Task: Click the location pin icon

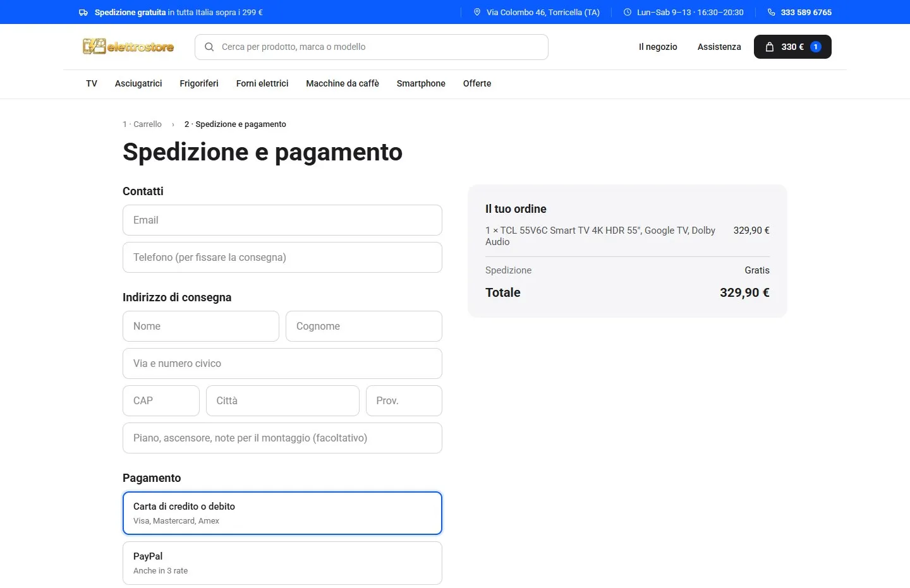Action: [477, 12]
